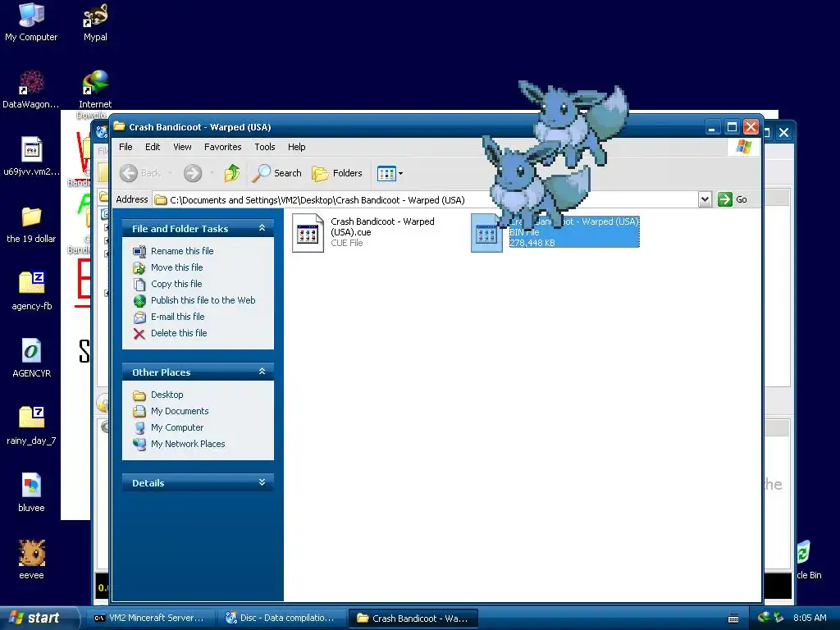
Task: Select 'the 19 dollar' desktop folder
Action: (x=31, y=223)
